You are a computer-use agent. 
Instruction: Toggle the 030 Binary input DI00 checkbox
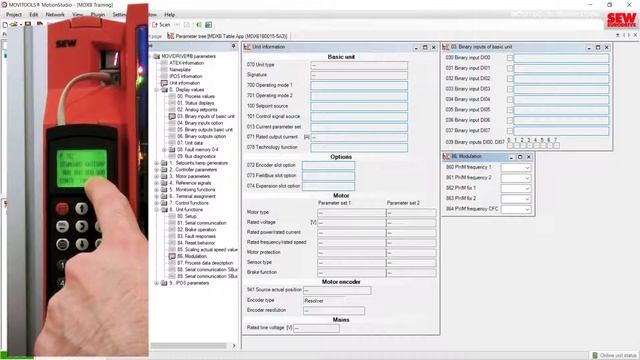pyautogui.click(x=510, y=58)
